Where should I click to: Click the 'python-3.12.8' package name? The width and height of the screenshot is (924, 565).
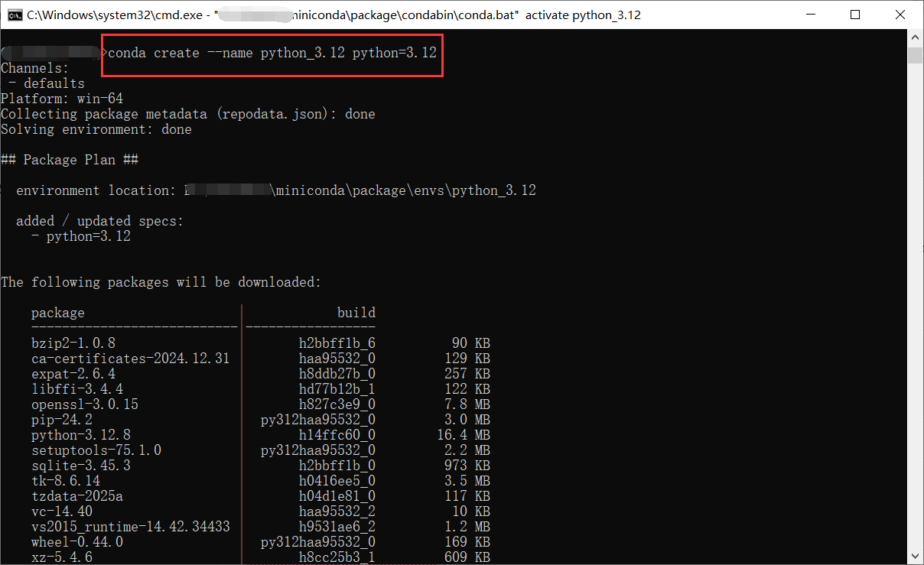coord(81,435)
